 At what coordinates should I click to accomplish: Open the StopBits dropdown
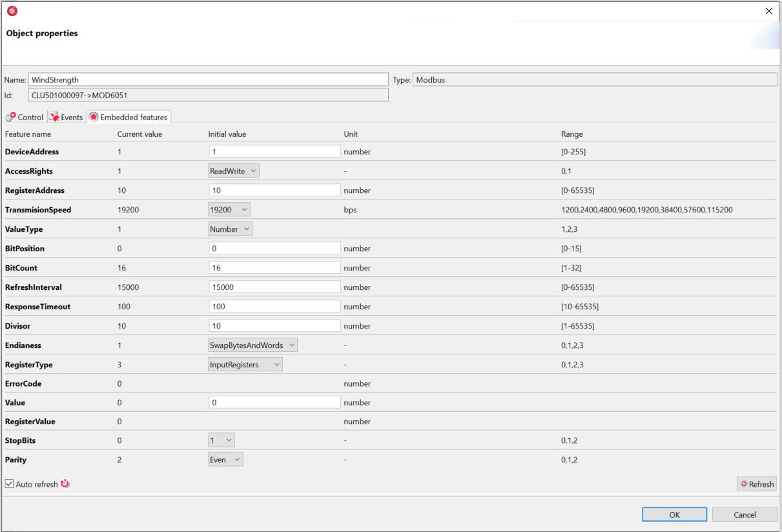click(221, 440)
